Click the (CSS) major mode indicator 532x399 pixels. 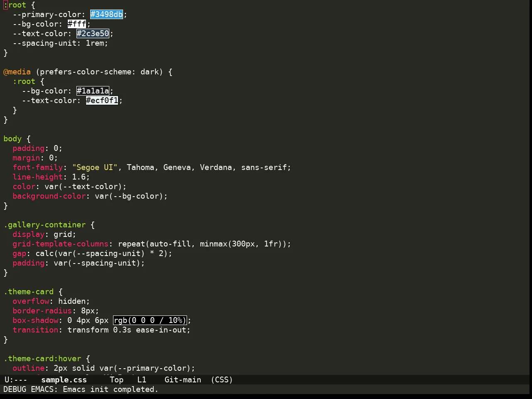coord(222,380)
